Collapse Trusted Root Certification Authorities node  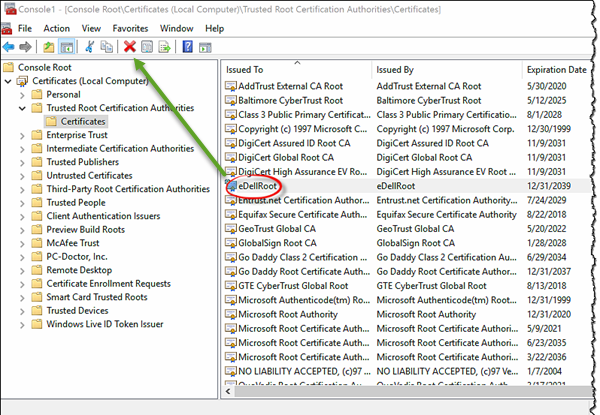22,108
